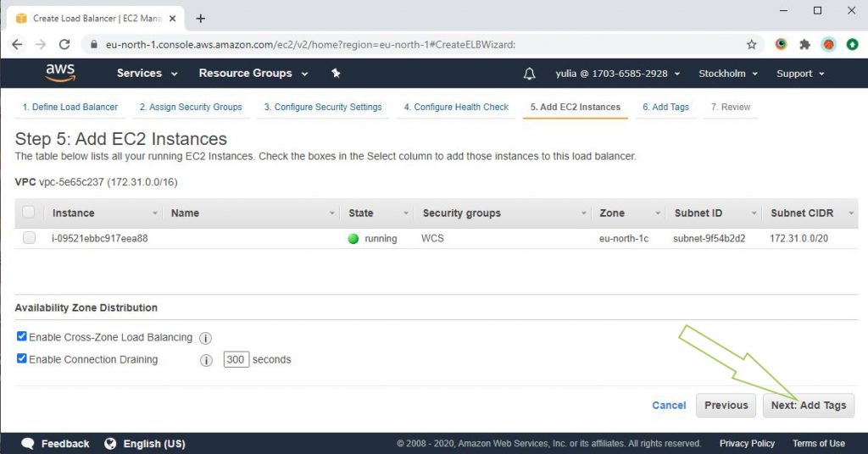Toggle Enable Cross-Zone Load Balancing checkbox

(x=21, y=336)
